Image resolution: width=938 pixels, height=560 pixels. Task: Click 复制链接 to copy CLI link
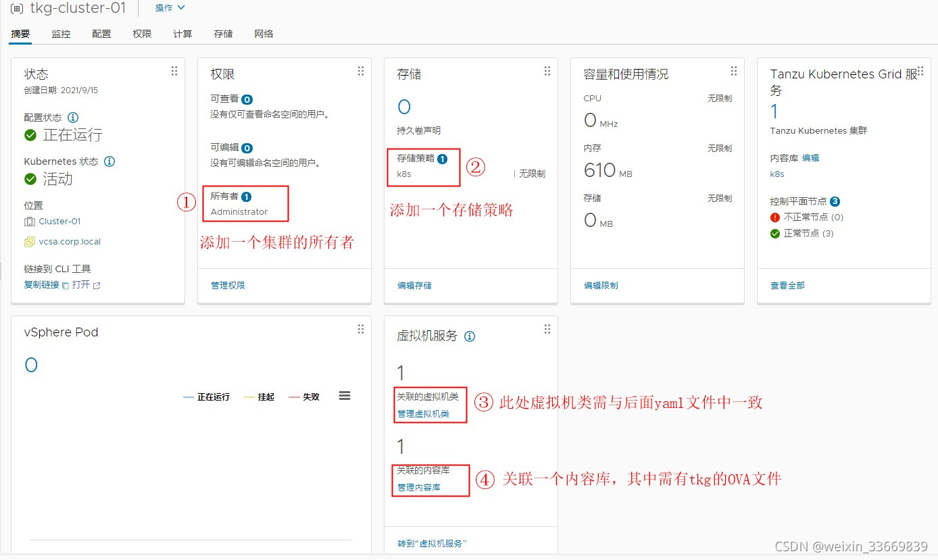pyautogui.click(x=42, y=285)
